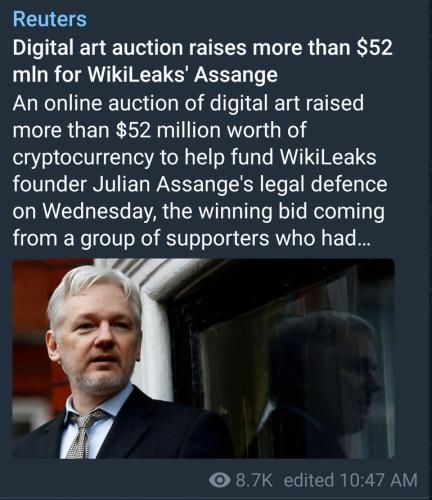Open the article photo preview
This screenshot has width=432, height=500.
203,358
